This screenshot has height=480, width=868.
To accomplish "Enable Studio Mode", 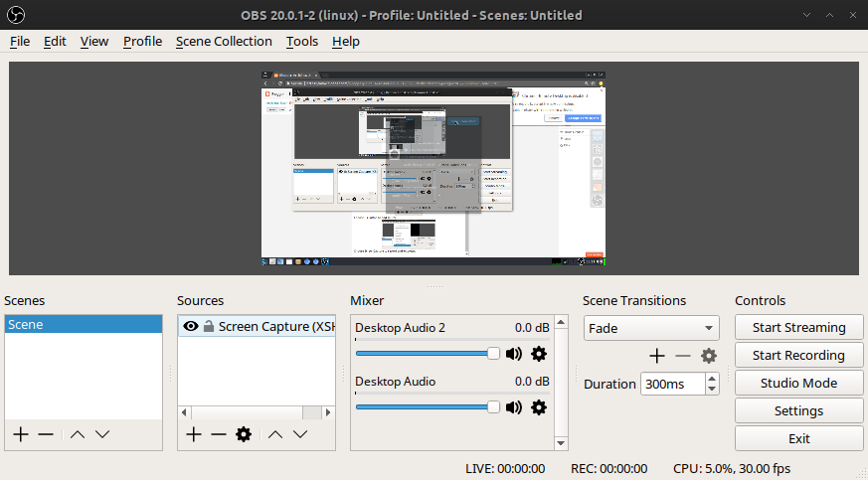I will point(798,383).
